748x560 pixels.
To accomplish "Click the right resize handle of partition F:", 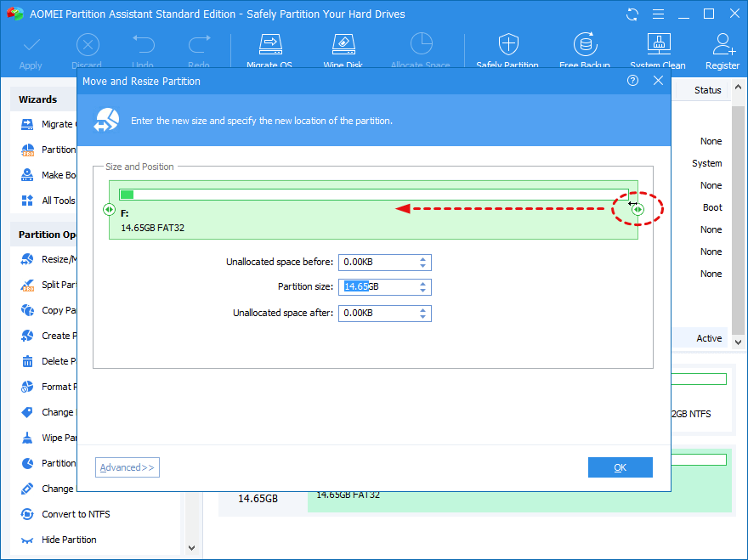I will (637, 209).
